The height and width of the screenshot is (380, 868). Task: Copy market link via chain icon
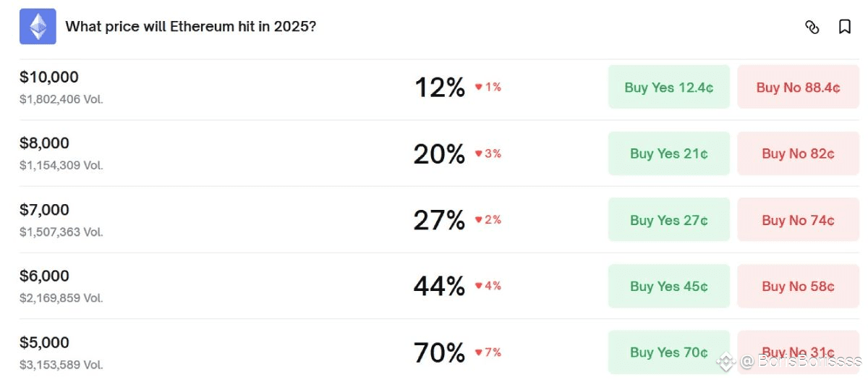click(812, 27)
